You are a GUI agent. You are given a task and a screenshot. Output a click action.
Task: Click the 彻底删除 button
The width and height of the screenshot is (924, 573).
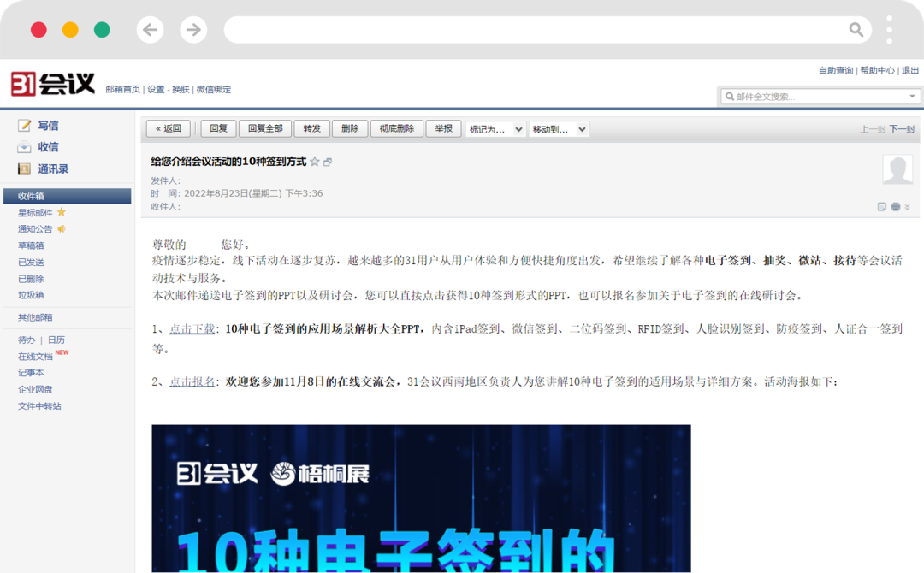click(396, 129)
